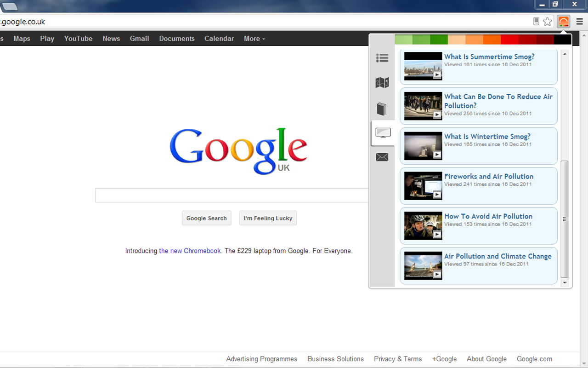Viewport: 588px width, 368px height.
Task: Open Gmail in the Google bar
Action: click(139, 39)
